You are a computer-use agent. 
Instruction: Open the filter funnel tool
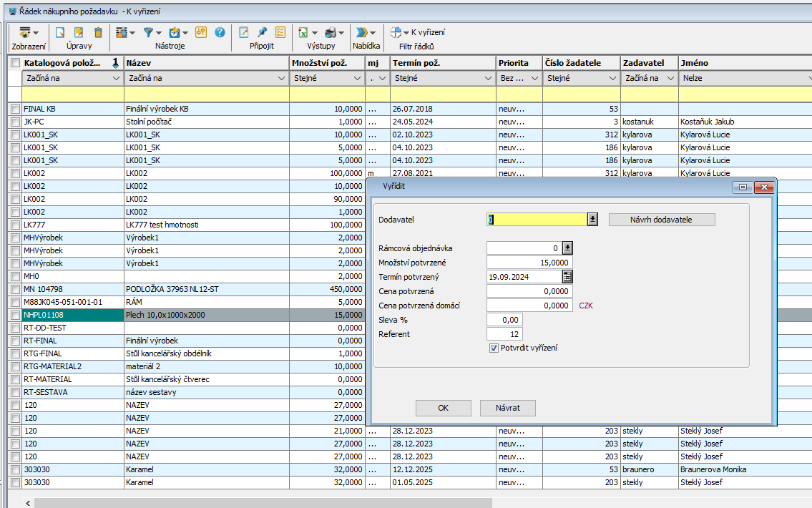[149, 32]
